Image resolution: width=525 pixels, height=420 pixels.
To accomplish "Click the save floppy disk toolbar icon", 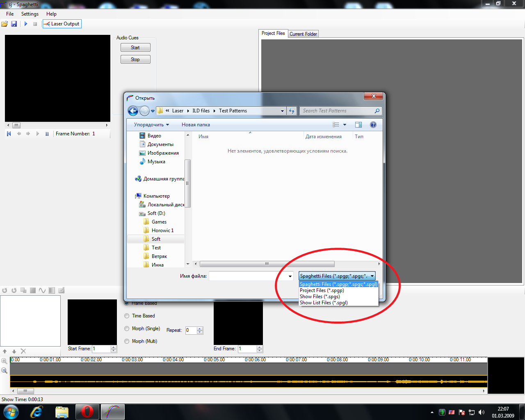I will point(14,24).
